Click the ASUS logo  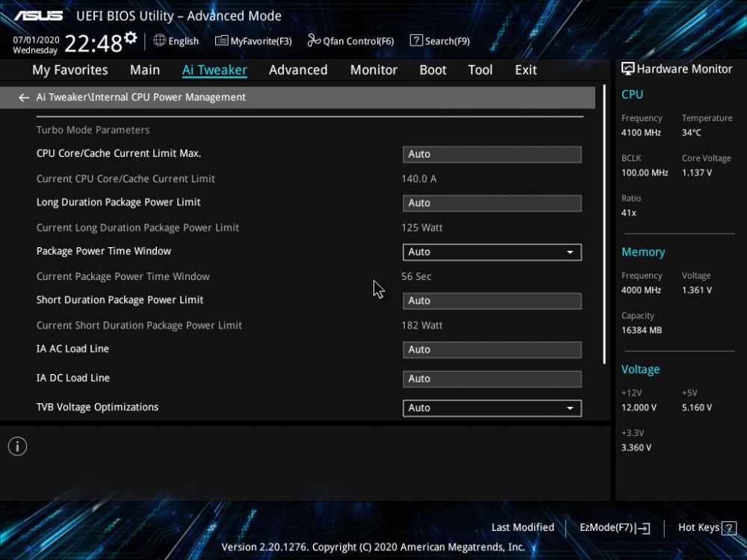point(39,16)
